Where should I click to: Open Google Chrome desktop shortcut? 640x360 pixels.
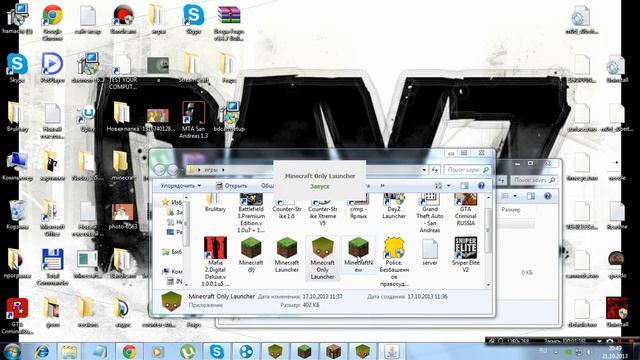(x=52, y=21)
